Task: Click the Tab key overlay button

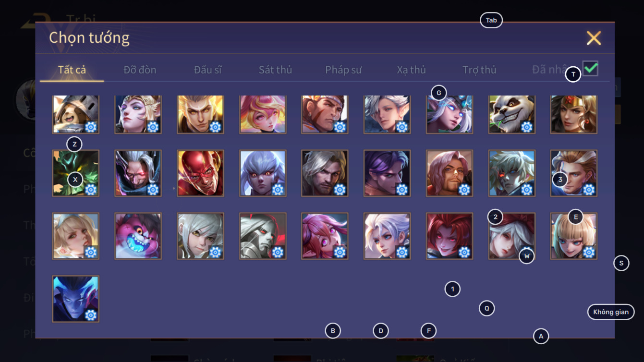Action: click(x=491, y=20)
